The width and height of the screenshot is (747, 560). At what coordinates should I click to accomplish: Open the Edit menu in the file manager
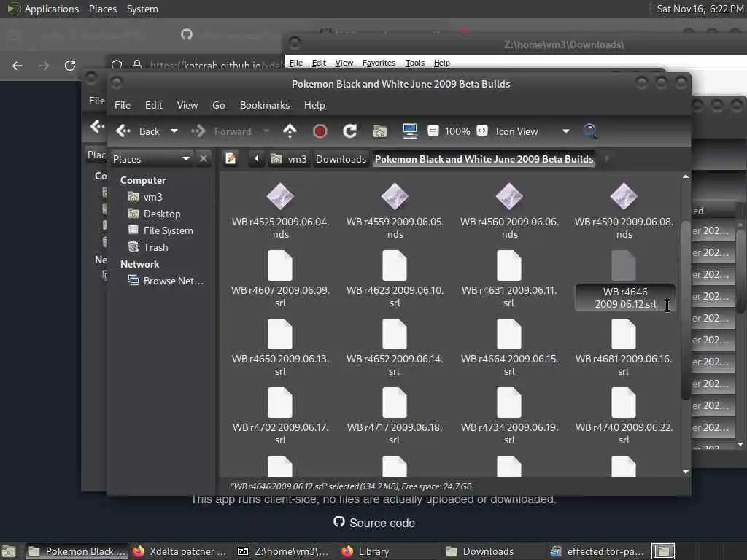(153, 105)
